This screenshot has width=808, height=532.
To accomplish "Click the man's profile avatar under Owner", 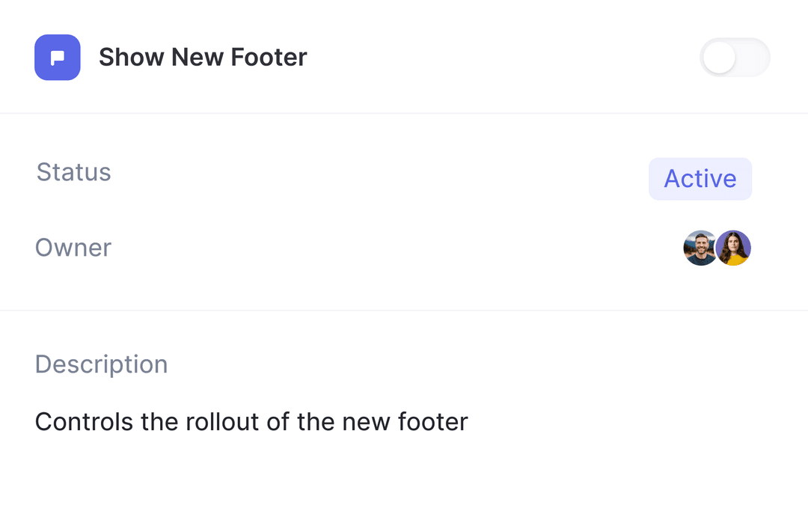I will pyautogui.click(x=700, y=248).
